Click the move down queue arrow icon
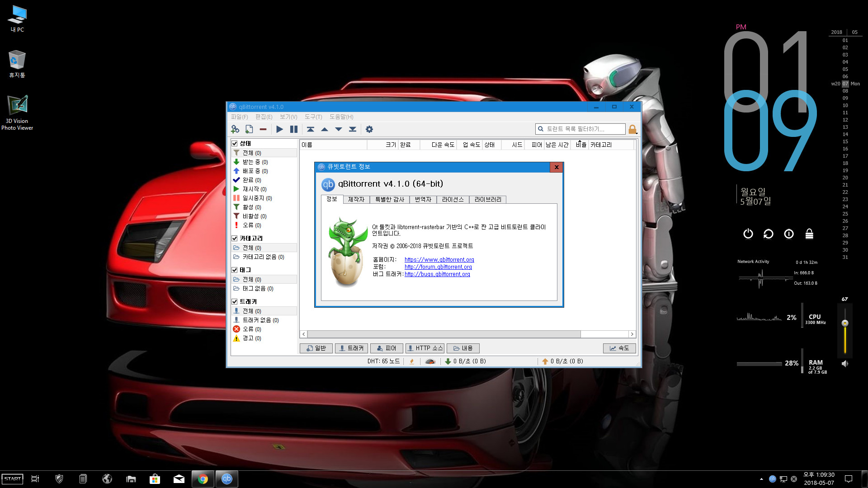 click(x=339, y=129)
